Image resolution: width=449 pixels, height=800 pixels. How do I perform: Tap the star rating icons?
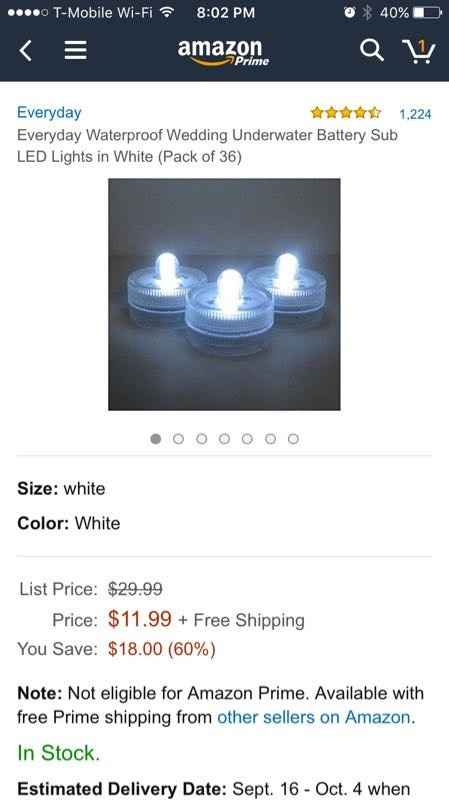(x=345, y=112)
